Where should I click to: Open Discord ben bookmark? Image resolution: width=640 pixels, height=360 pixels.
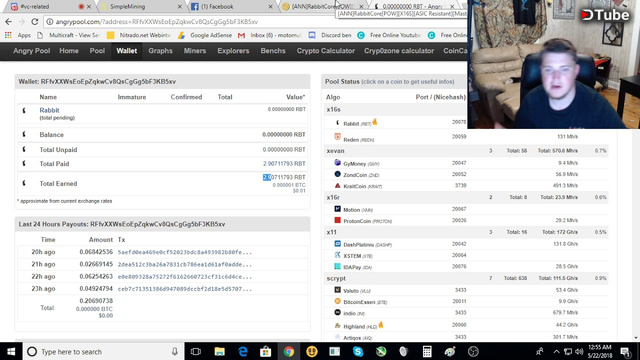pos(330,36)
